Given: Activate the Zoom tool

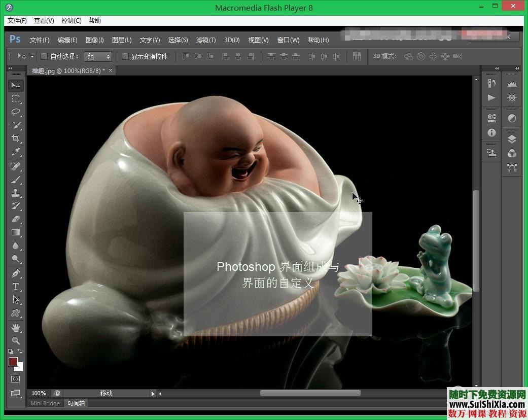Looking at the screenshot, I should (16, 340).
